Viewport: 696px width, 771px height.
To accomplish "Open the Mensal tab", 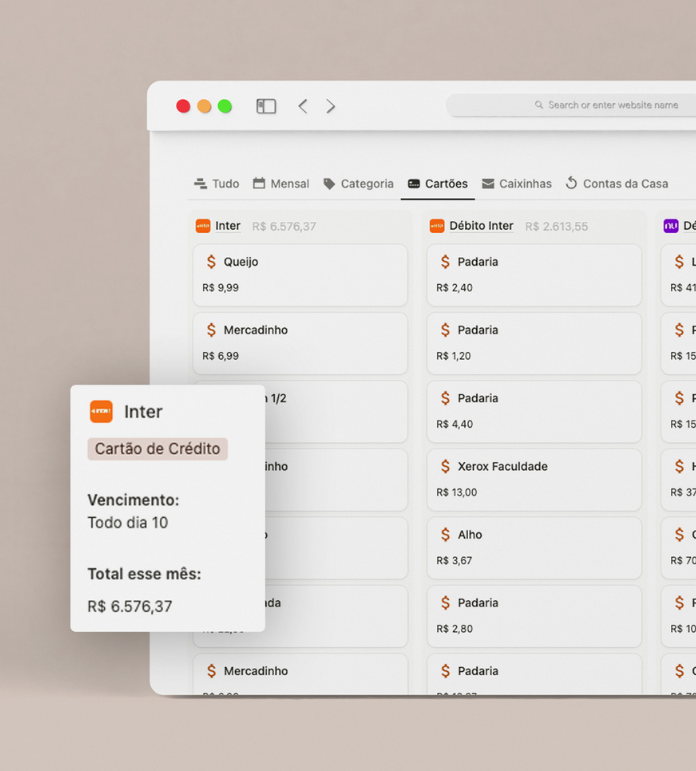I will [x=281, y=184].
